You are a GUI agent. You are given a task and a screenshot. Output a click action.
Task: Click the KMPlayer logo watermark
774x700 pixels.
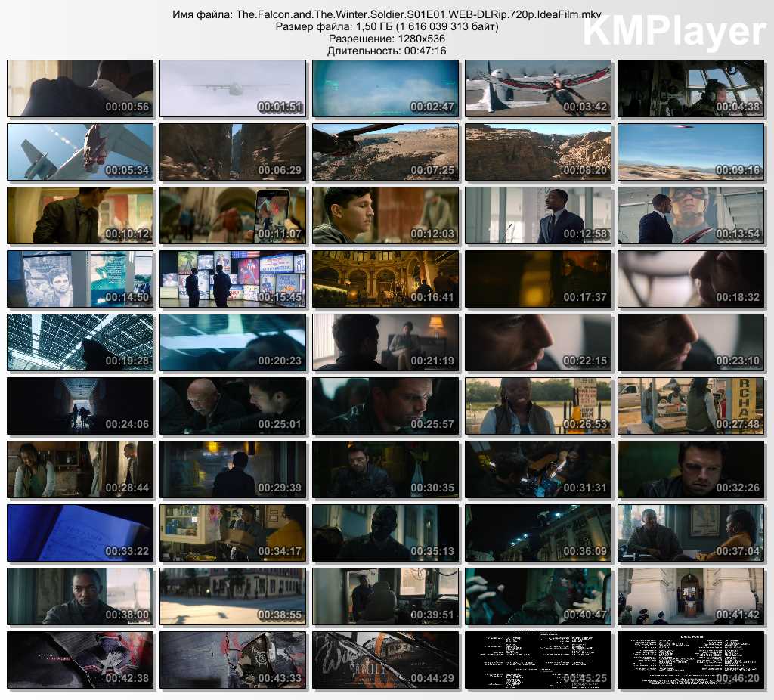[x=674, y=32]
